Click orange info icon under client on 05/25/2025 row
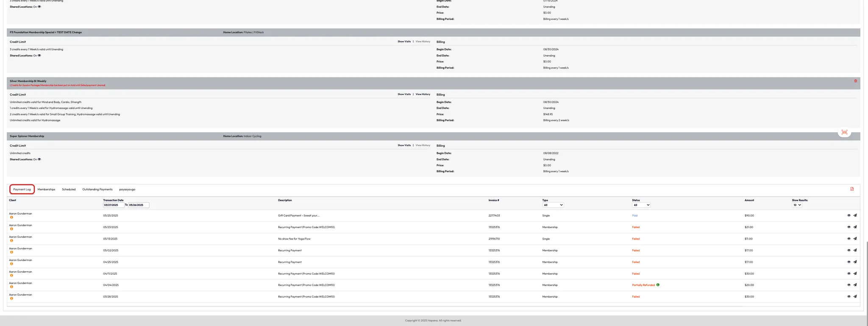The height and width of the screenshot is (326, 868). (11, 217)
